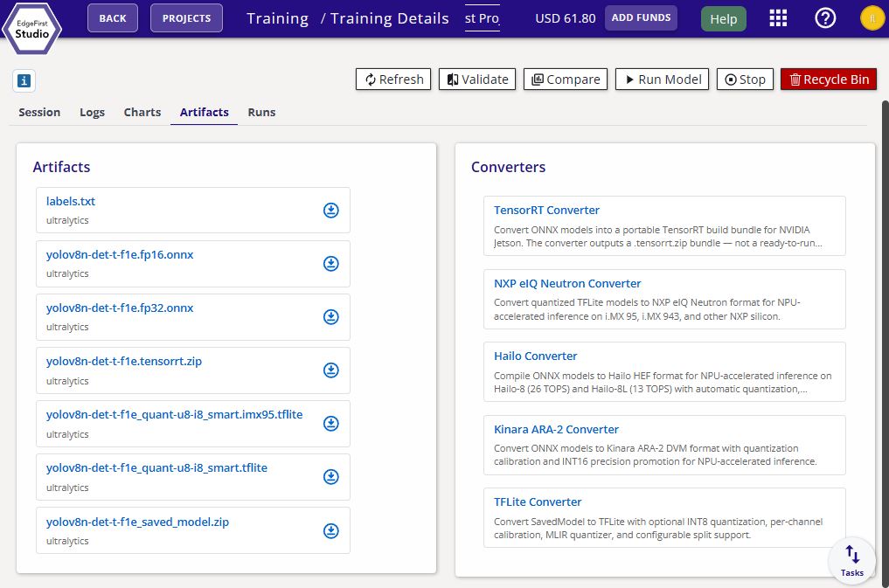889x588 pixels.
Task: Open the user avatar menu
Action: tap(872, 18)
